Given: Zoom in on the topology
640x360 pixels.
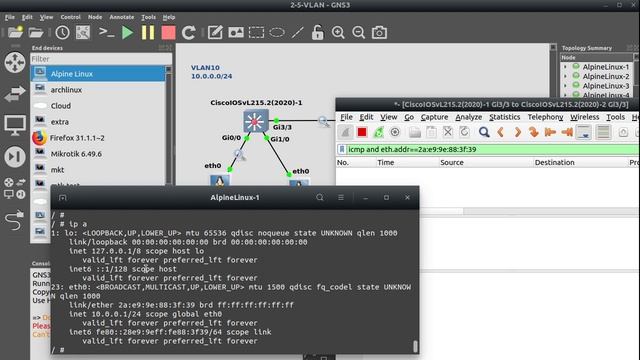Looking at the screenshot, I should pos(338,32).
